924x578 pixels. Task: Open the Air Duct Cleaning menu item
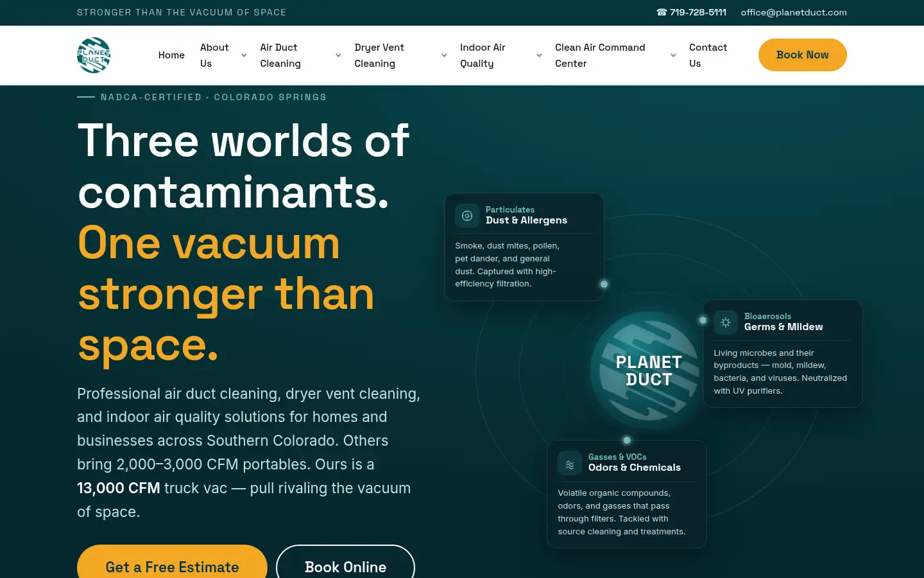(280, 55)
